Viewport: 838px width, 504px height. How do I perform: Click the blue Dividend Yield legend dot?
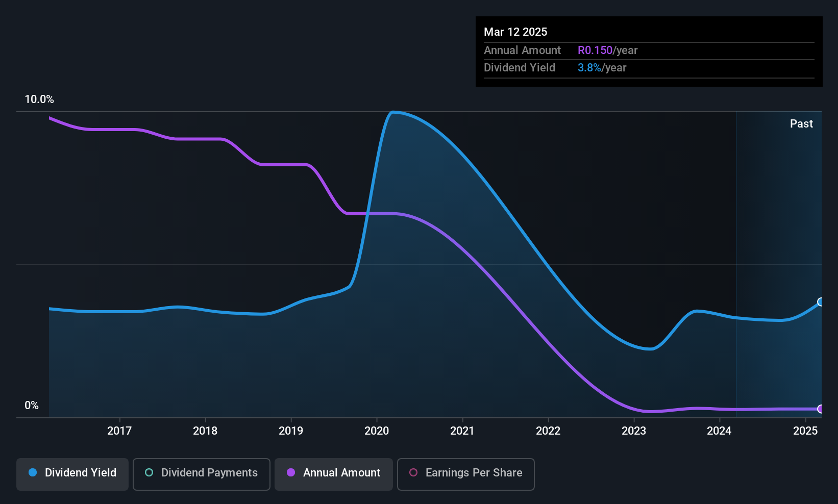click(x=33, y=472)
